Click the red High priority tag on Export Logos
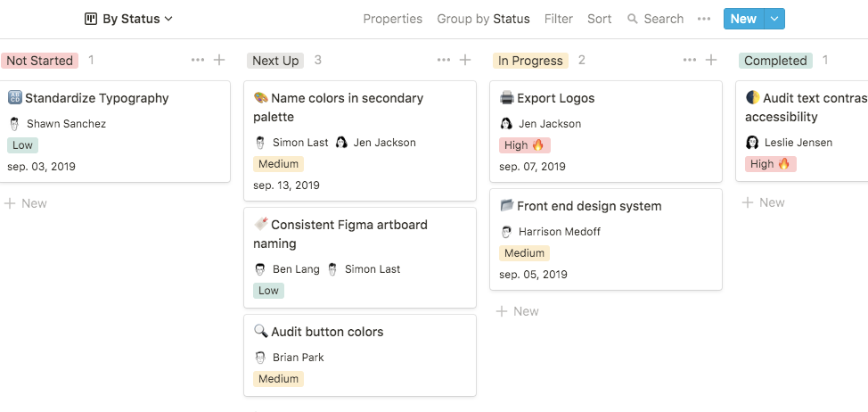 pos(525,144)
